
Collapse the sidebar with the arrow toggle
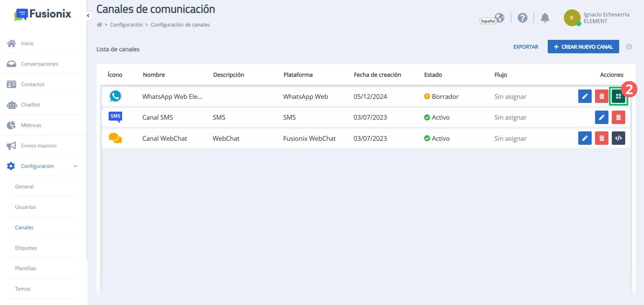[x=88, y=15]
